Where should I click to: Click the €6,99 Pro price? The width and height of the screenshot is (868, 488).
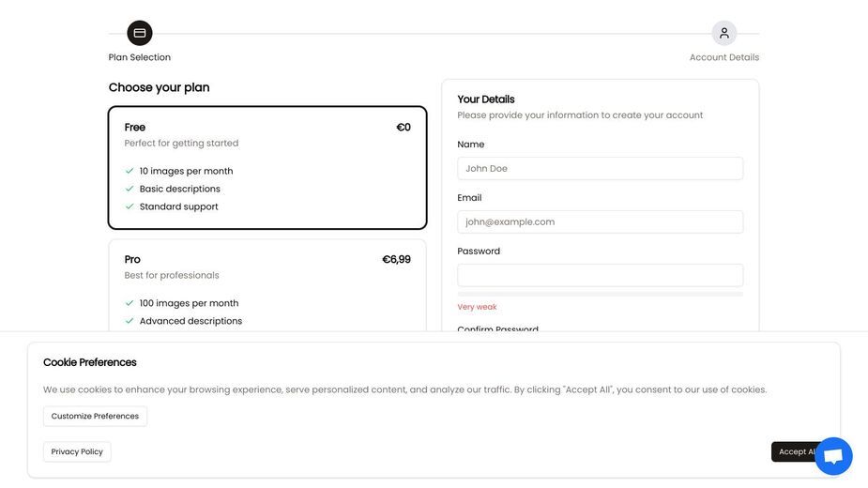coord(396,259)
